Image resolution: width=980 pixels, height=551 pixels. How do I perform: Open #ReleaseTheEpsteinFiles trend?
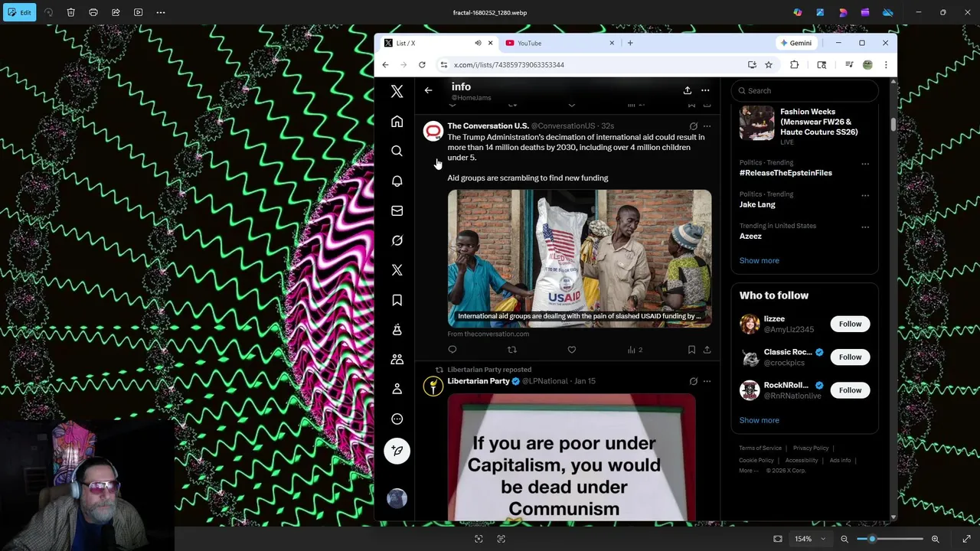786,173
